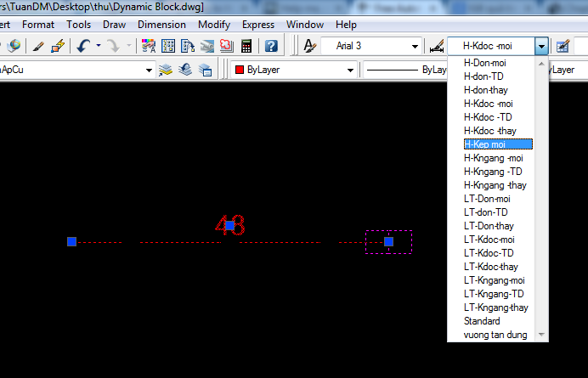Open the Block Editor tool
The image size is (588, 378).
coord(58,46)
